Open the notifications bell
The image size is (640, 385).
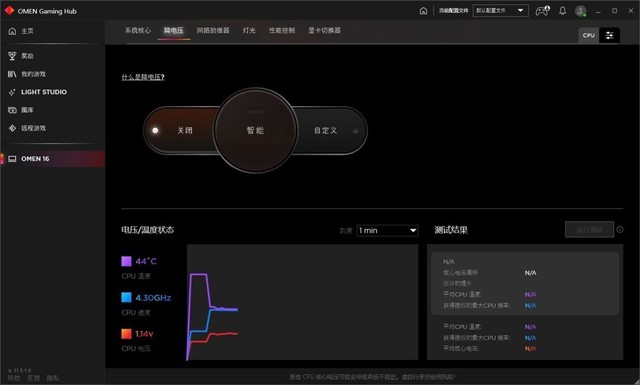[x=562, y=11]
